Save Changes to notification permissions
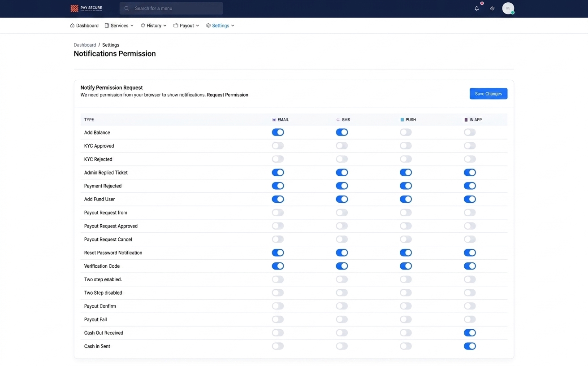Image resolution: width=588 pixels, height=366 pixels. (x=489, y=94)
